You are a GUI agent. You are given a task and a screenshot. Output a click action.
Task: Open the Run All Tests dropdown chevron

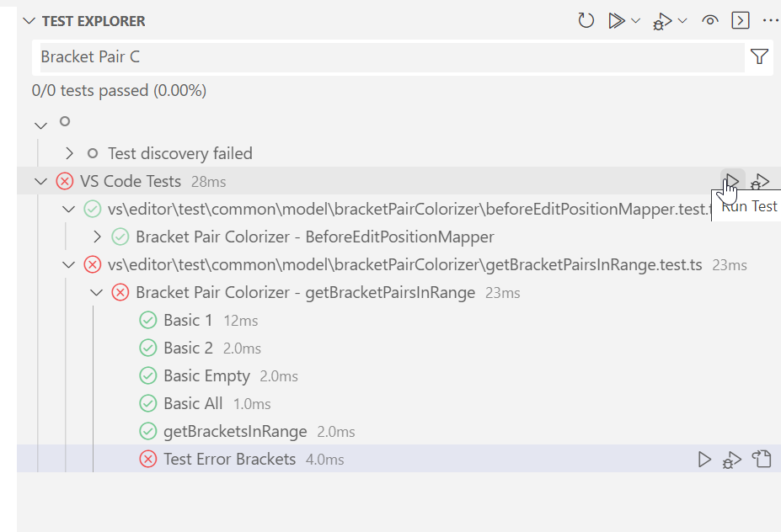636,20
